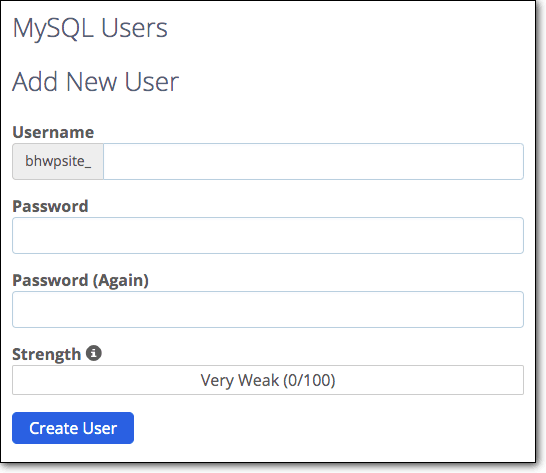This screenshot has width=546, height=473.
Task: Place cursor in field after bhwpsite_ prefix
Action: (x=313, y=161)
